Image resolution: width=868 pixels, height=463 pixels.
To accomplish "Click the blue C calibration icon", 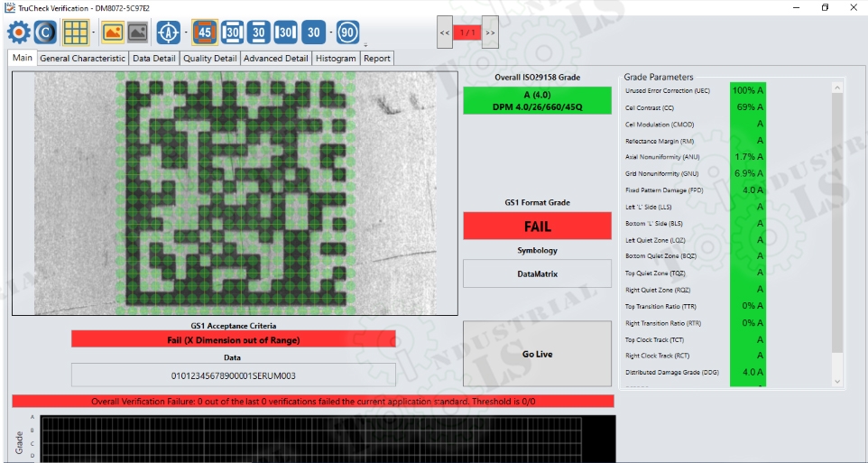I will (x=45, y=32).
